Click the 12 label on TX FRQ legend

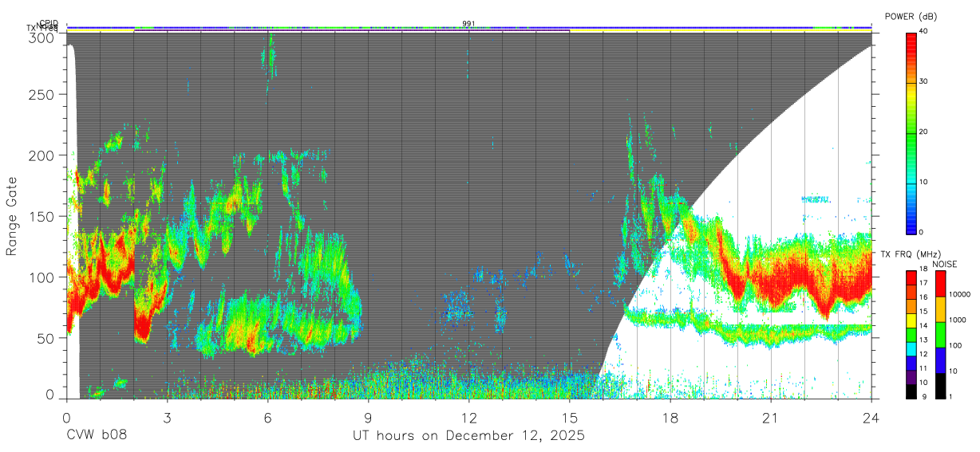pyautogui.click(x=923, y=354)
